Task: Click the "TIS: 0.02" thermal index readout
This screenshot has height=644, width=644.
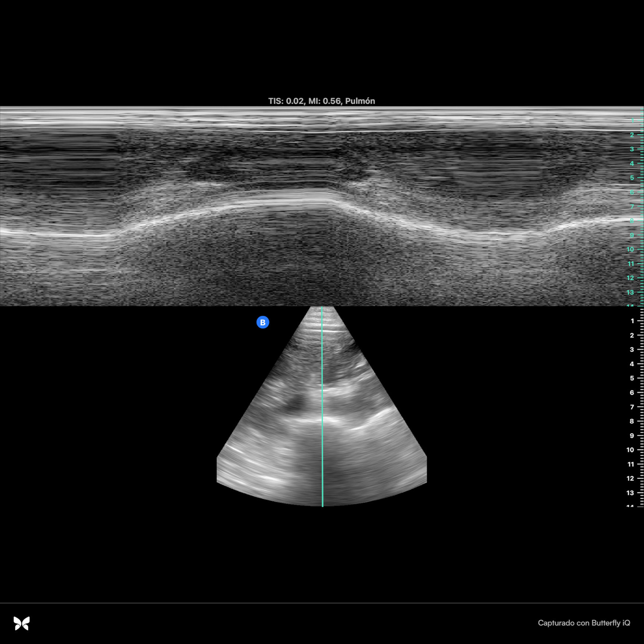Action: (x=286, y=101)
